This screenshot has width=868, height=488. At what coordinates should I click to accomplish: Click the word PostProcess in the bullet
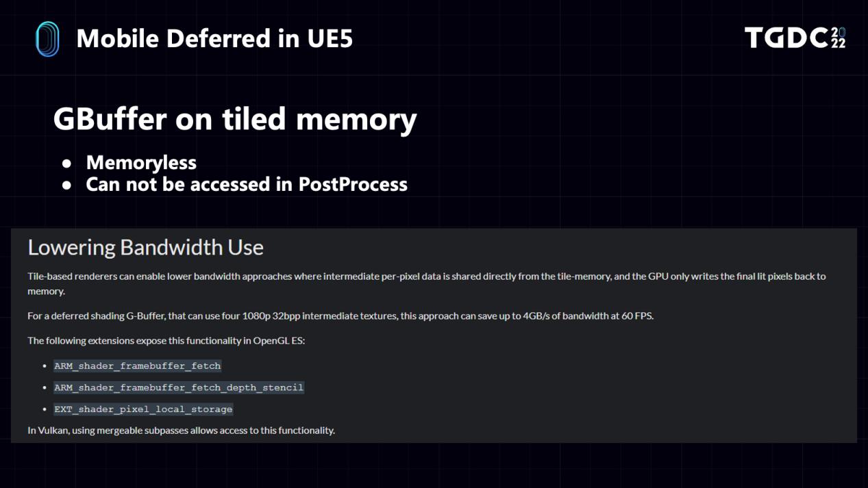pyautogui.click(x=353, y=184)
